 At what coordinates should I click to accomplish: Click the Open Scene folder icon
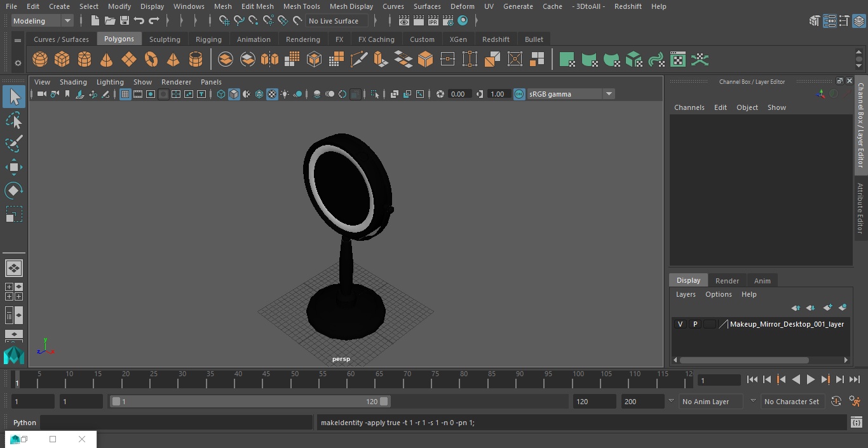click(x=110, y=21)
